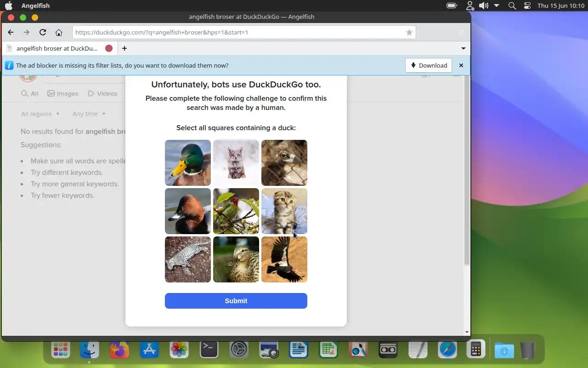Expand the system tray arrow
This screenshot has width=588, height=368.
(x=497, y=6)
